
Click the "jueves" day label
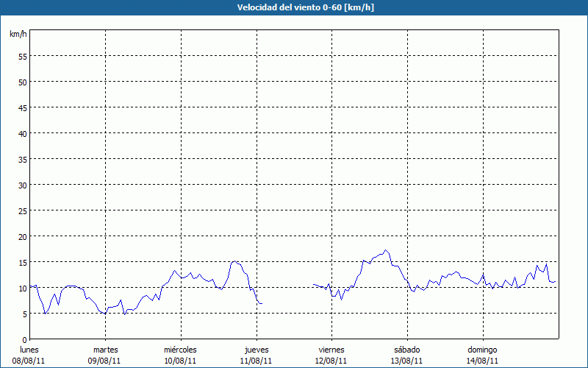pyautogui.click(x=256, y=350)
